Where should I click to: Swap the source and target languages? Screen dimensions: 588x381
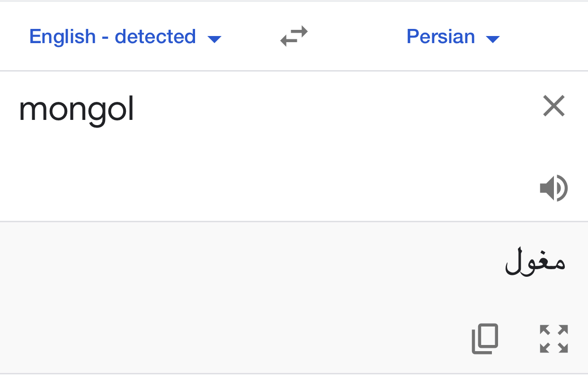point(294,36)
